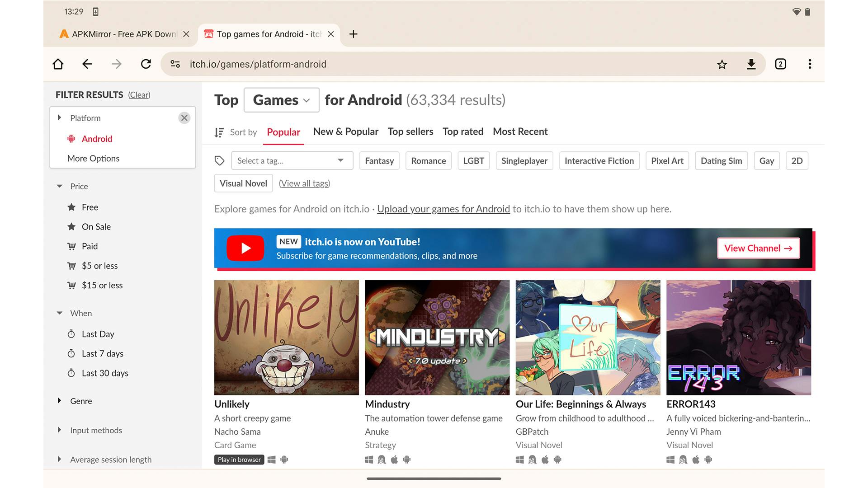Open the Select a tag dropdown
This screenshot has height=488, width=868.
pos(292,160)
